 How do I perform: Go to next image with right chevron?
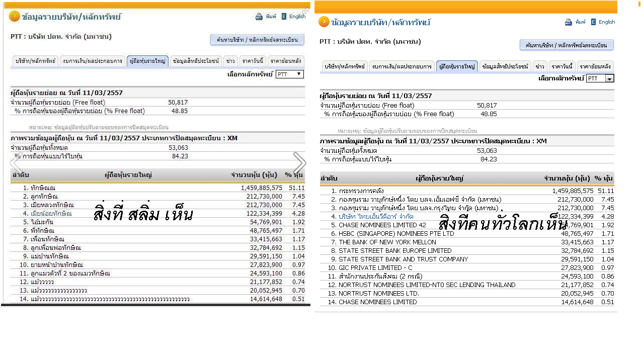(x=299, y=163)
